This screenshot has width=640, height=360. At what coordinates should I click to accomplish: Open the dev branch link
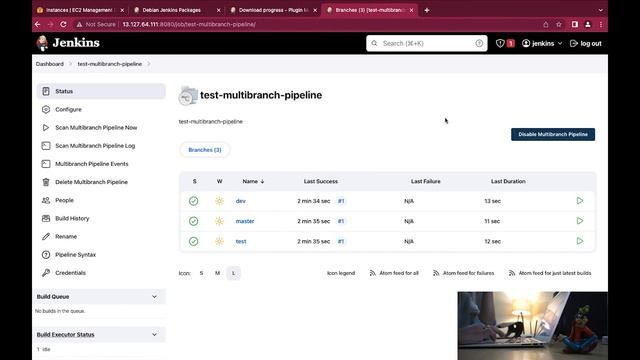coord(240,201)
